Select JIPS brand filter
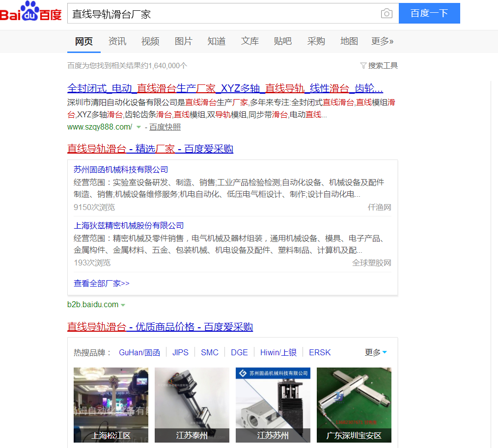498x448 pixels. (x=180, y=352)
